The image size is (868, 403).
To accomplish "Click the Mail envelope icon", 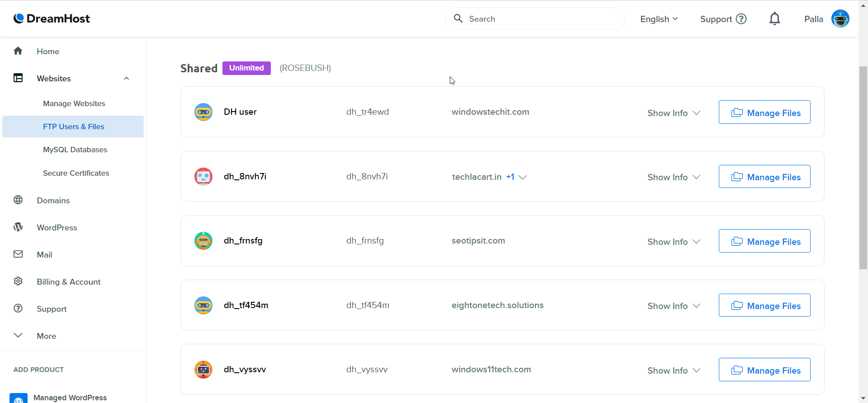I will pyautogui.click(x=18, y=254).
